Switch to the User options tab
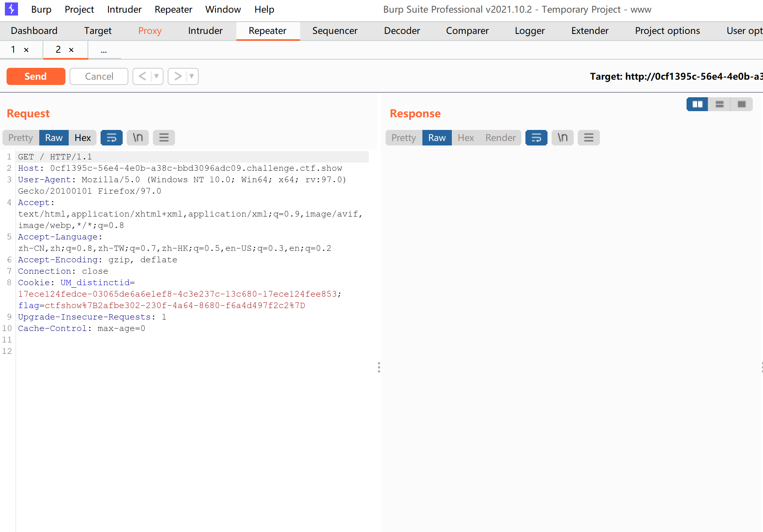The height and width of the screenshot is (532, 763). tap(744, 31)
